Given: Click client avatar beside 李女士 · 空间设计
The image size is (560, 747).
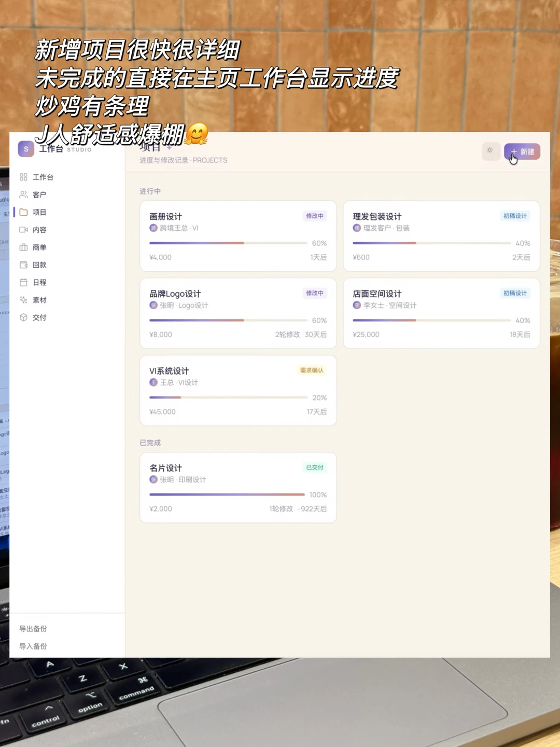Looking at the screenshot, I should [x=357, y=305].
